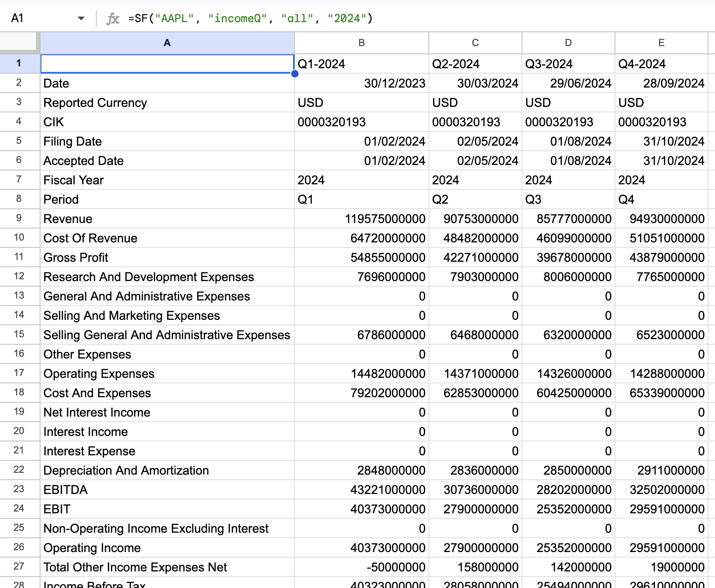Click Operating Income label cell
This screenshot has width=715, height=588.
(167, 548)
